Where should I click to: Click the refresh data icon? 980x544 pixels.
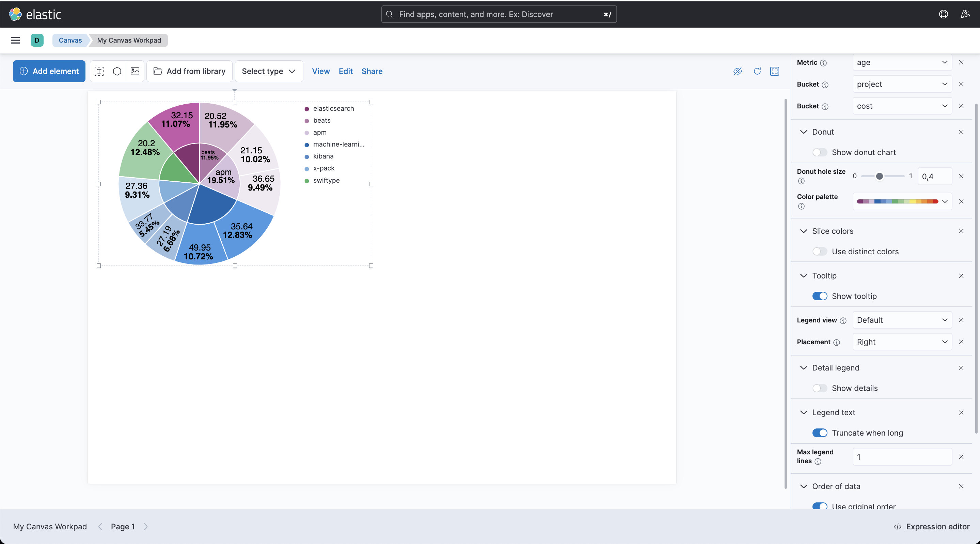[x=757, y=71]
